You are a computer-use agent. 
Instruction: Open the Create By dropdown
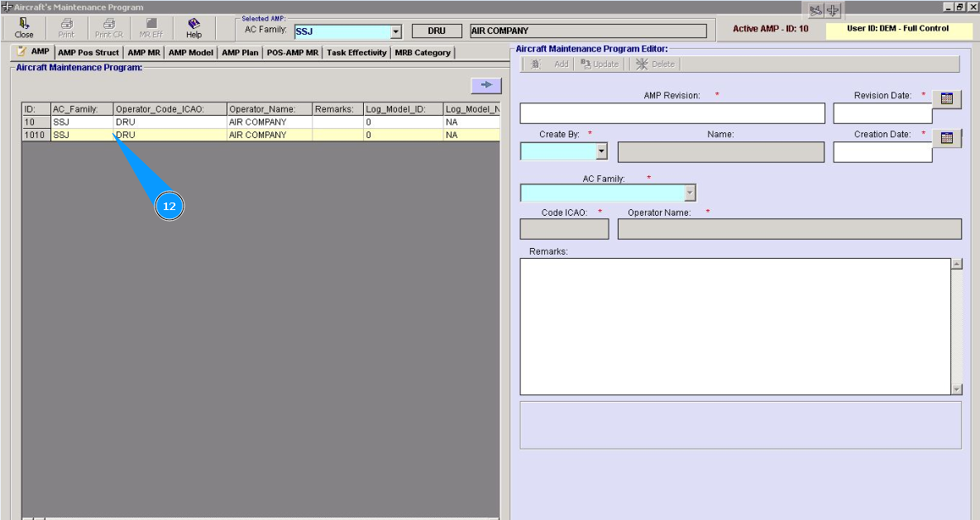tap(601, 151)
